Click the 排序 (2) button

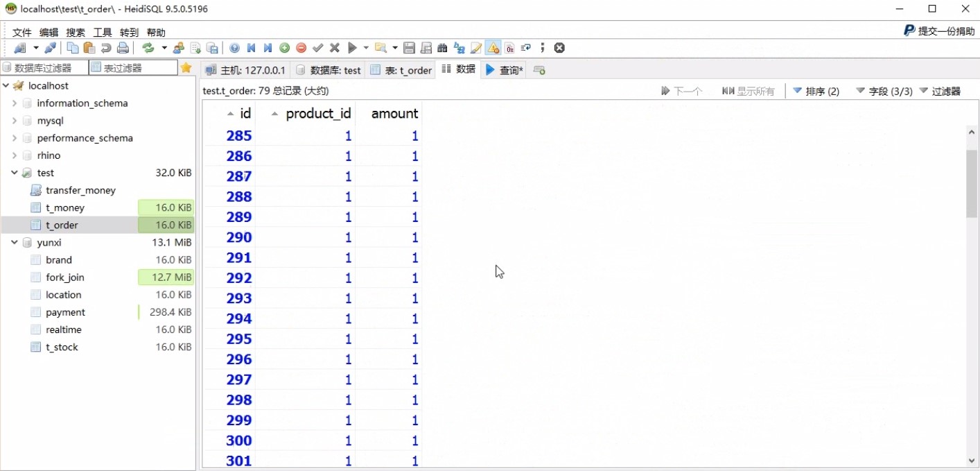click(x=816, y=91)
